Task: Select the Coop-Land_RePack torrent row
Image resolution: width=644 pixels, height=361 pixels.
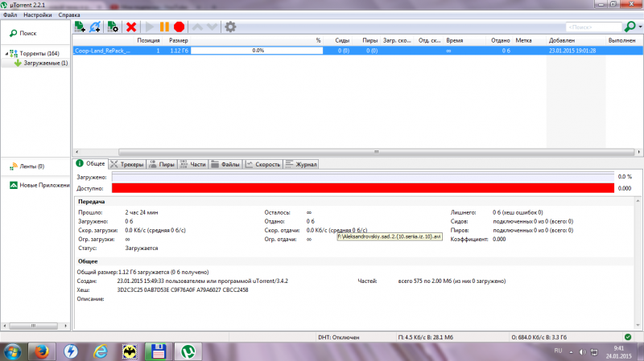Action: (x=357, y=51)
